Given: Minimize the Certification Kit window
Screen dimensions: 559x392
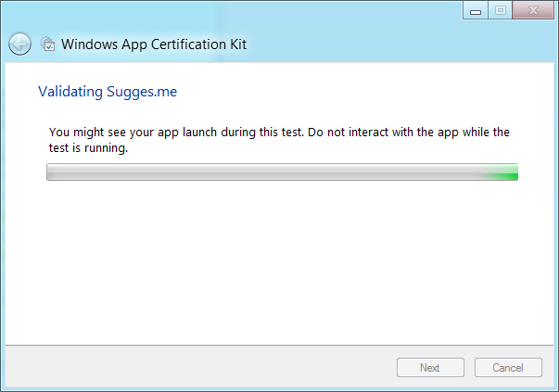Looking at the screenshot, I should click(x=475, y=10).
